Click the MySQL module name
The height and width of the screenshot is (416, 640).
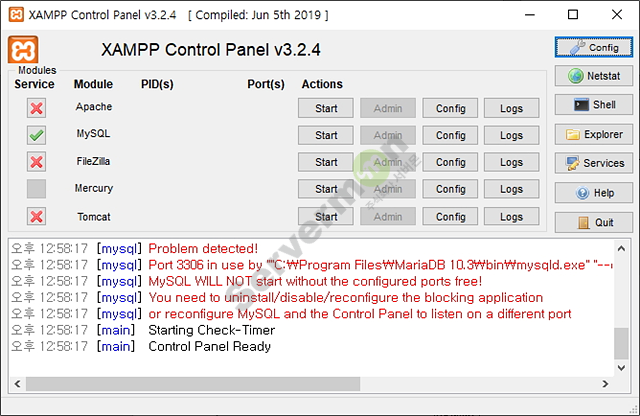click(93, 133)
